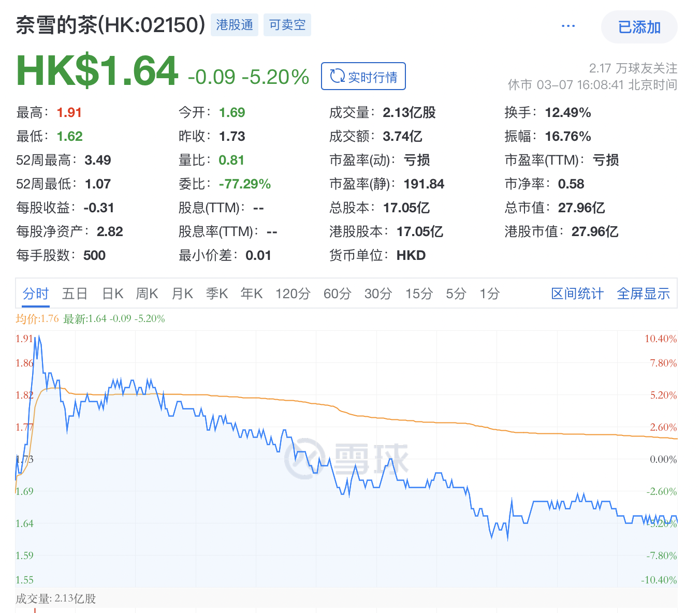The image size is (700, 613).
Task: Click the 港股股本 value 17.05亿
Action: 420,231
